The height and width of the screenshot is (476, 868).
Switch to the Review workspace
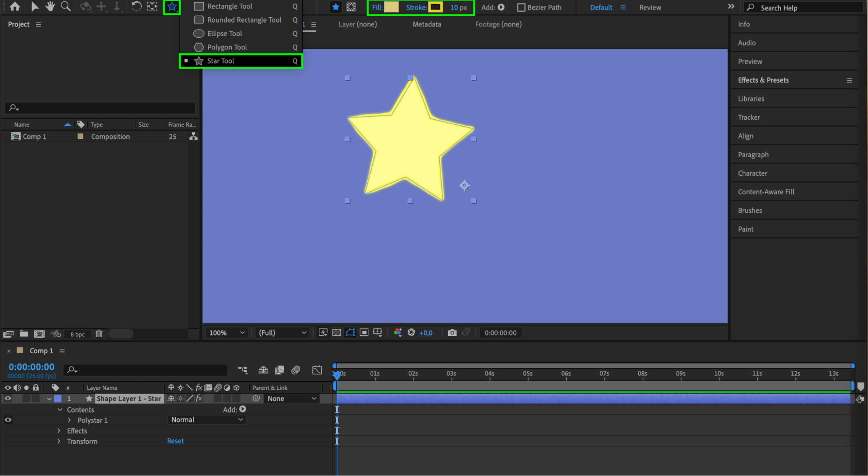point(650,7)
